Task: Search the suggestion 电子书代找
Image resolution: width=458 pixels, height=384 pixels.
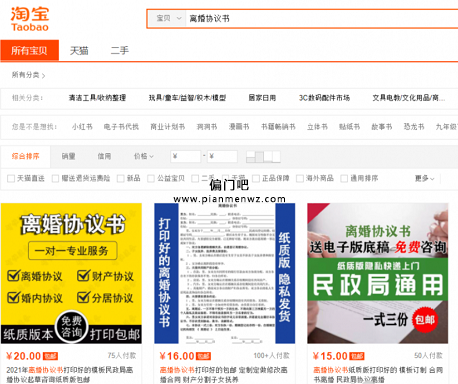Action: pyautogui.click(x=121, y=127)
